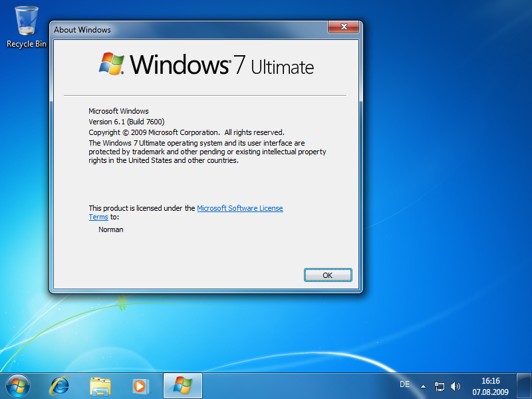
Task: Open the Start menu orb
Action: point(18,386)
